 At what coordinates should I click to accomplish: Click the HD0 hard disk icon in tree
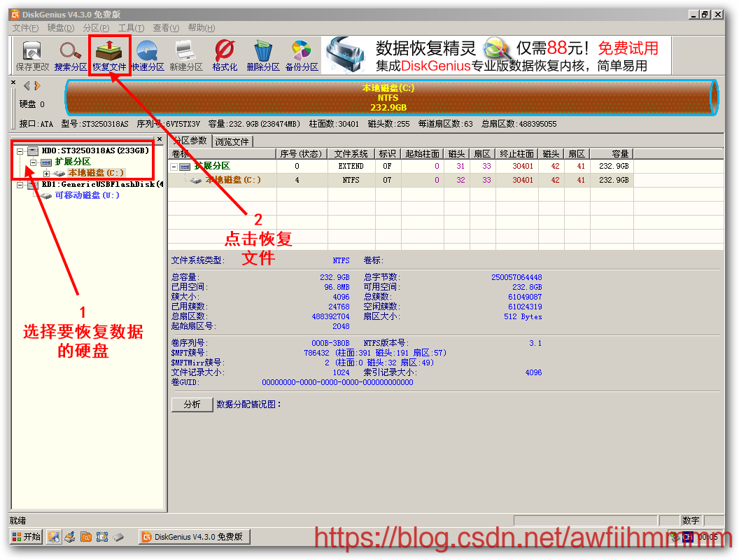pyautogui.click(x=32, y=150)
